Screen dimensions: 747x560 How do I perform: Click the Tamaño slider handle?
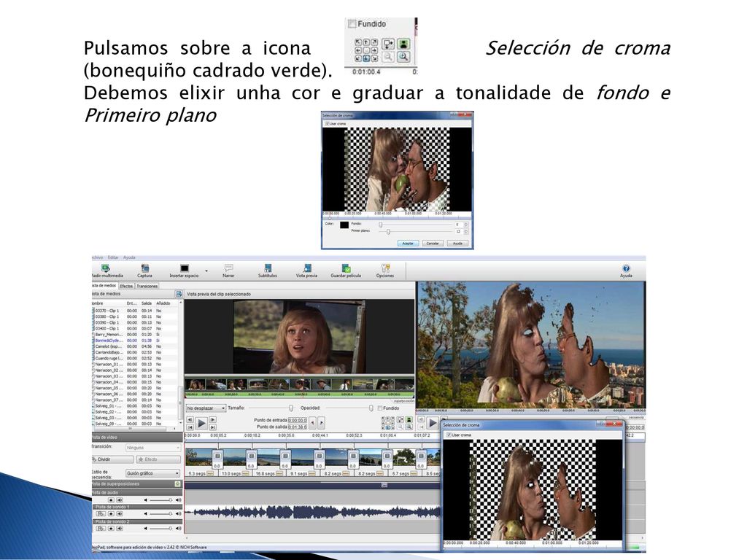(x=291, y=408)
